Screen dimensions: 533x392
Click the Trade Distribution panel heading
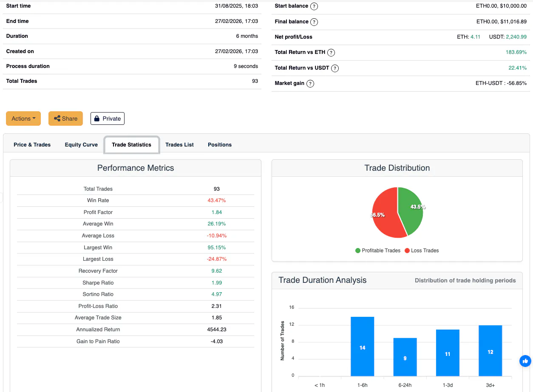click(397, 168)
